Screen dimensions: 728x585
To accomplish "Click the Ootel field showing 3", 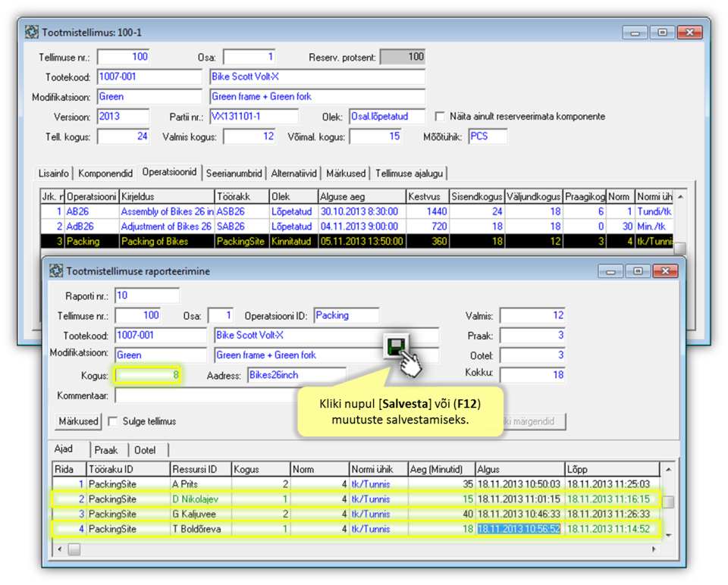I will (532, 355).
